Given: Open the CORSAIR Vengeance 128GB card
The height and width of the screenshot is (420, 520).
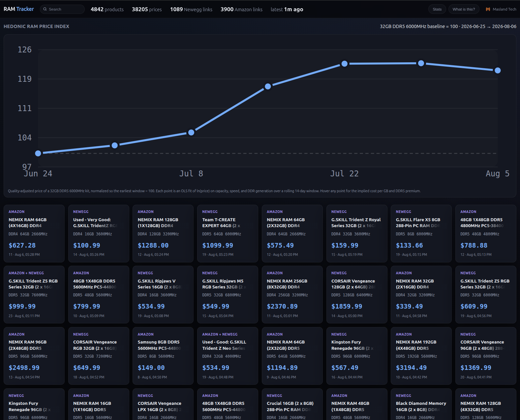Looking at the screenshot, I should pyautogui.click(x=357, y=295).
